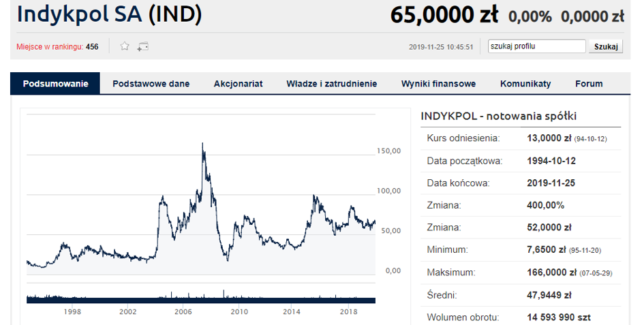Click the Data początkowa value 1994-10-12
The image size is (644, 325).
pyautogui.click(x=551, y=161)
